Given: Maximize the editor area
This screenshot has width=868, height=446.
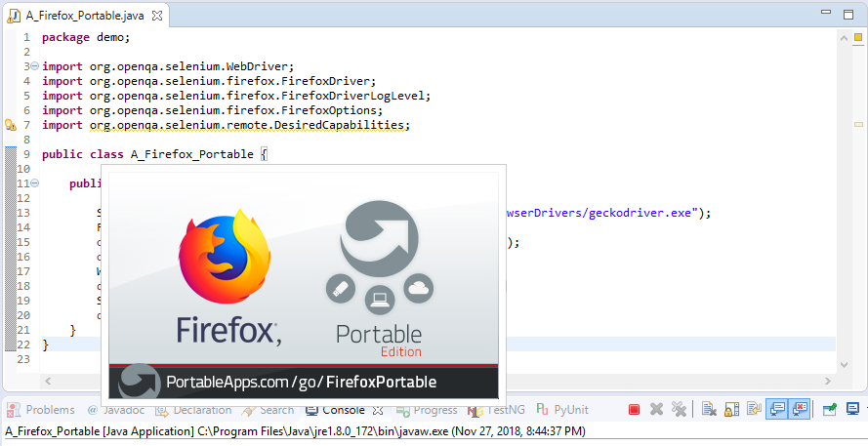Looking at the screenshot, I should point(852,15).
